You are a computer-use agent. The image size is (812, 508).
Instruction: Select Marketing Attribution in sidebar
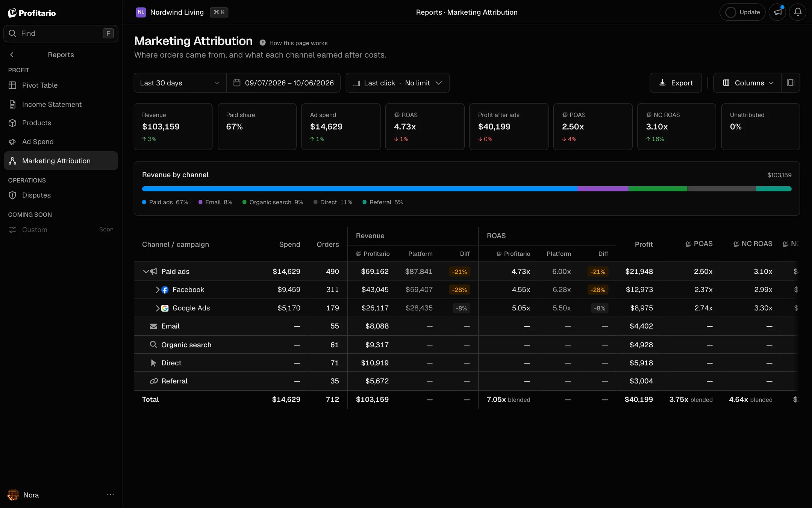61,161
